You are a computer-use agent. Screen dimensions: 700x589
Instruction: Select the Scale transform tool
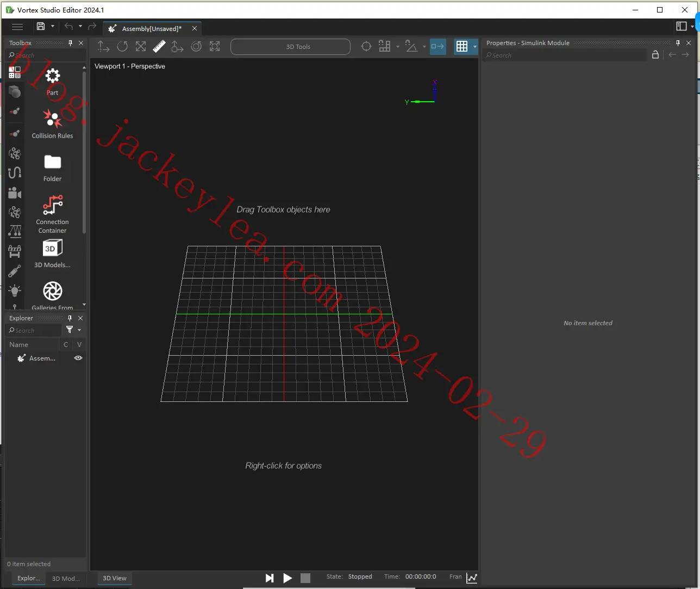click(x=141, y=47)
